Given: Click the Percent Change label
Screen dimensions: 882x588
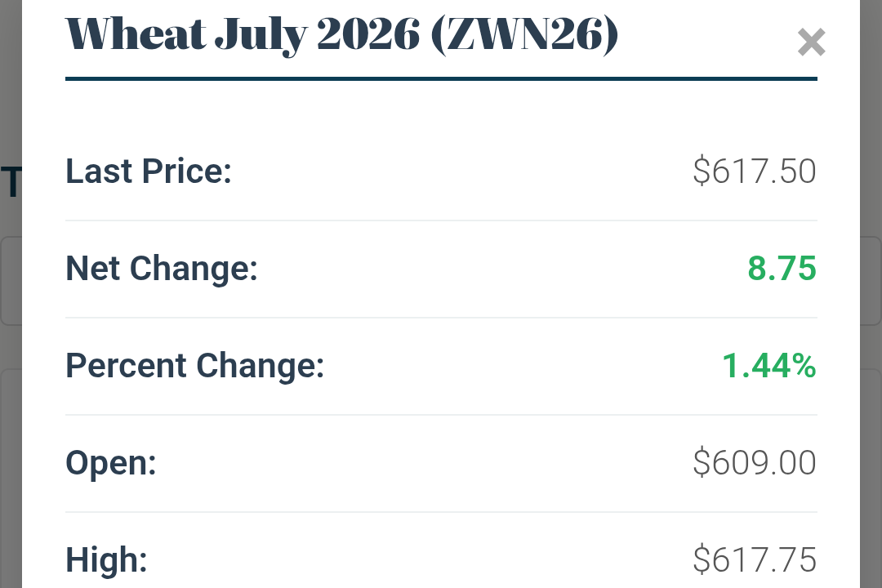Looking at the screenshot, I should 194,366.
